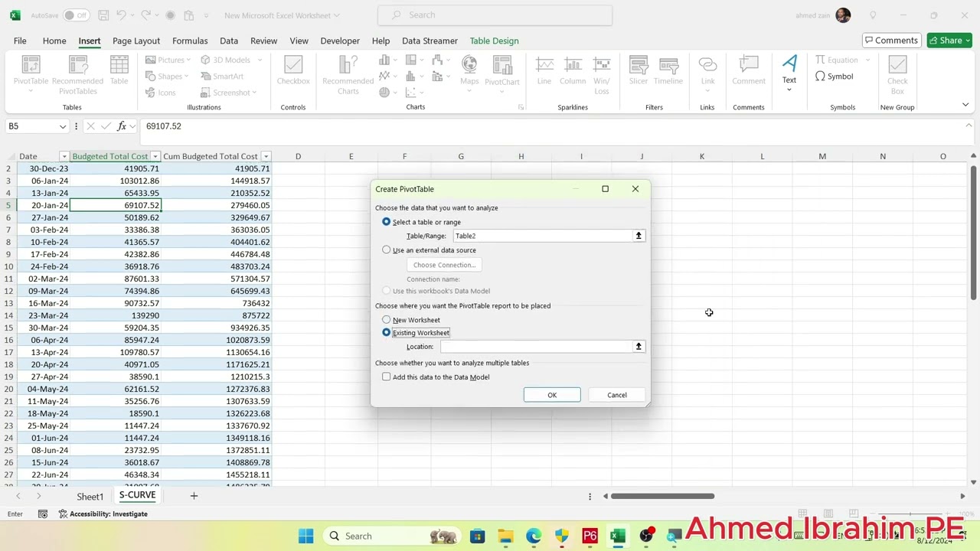
Task: Click the Timeline filter icon
Action: [668, 70]
